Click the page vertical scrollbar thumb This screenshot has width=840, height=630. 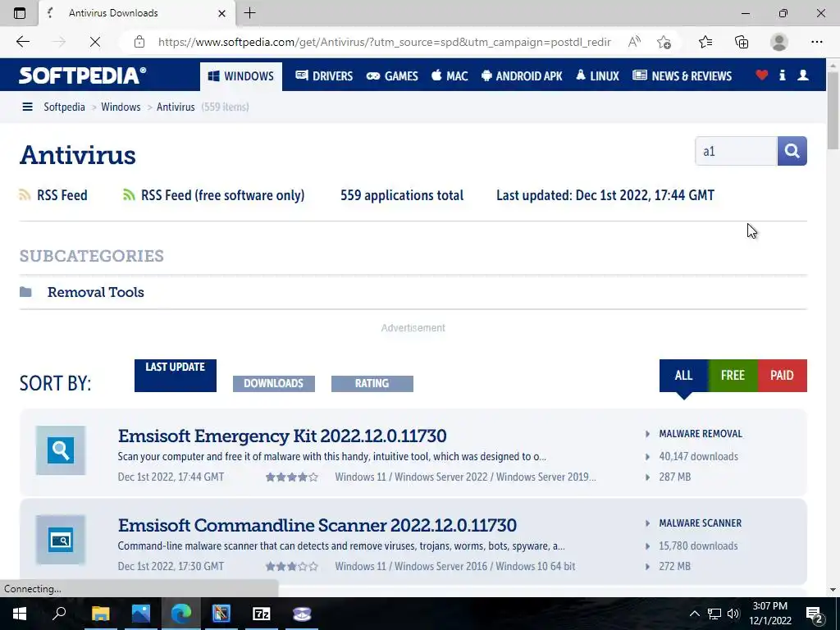[x=833, y=110]
